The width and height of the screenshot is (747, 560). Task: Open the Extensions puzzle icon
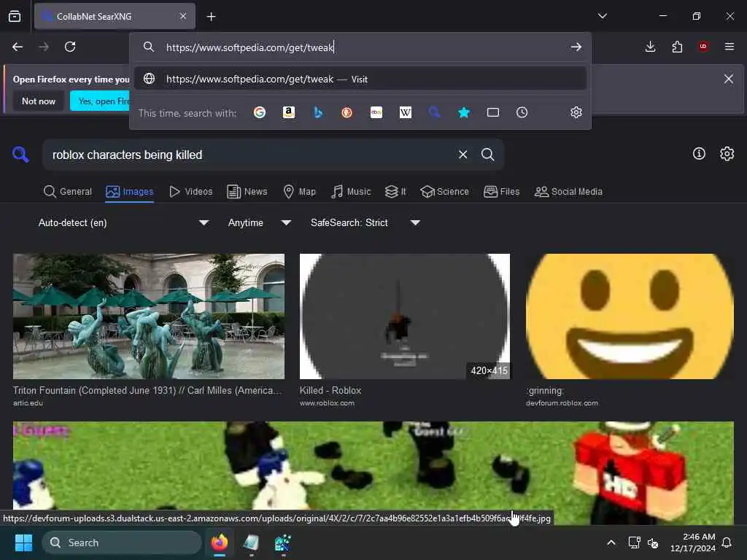click(677, 47)
